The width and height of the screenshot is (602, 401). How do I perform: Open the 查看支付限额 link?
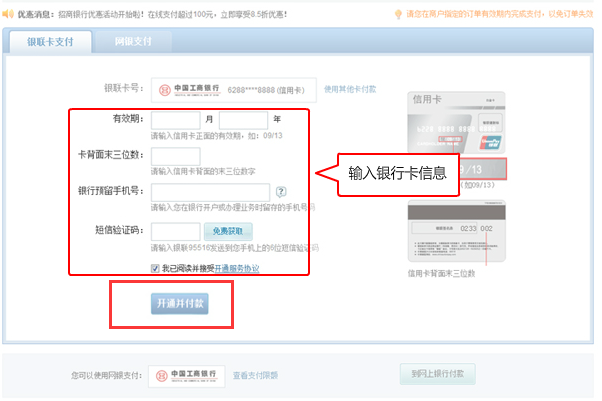[255, 376]
